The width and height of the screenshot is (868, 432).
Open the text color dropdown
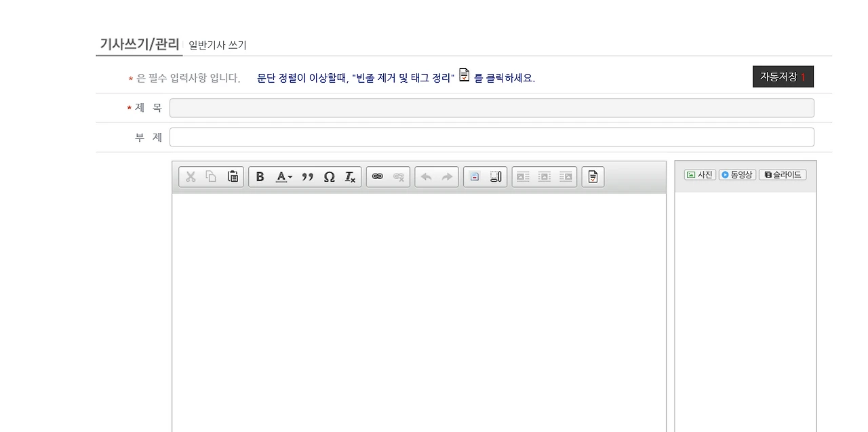tap(284, 177)
